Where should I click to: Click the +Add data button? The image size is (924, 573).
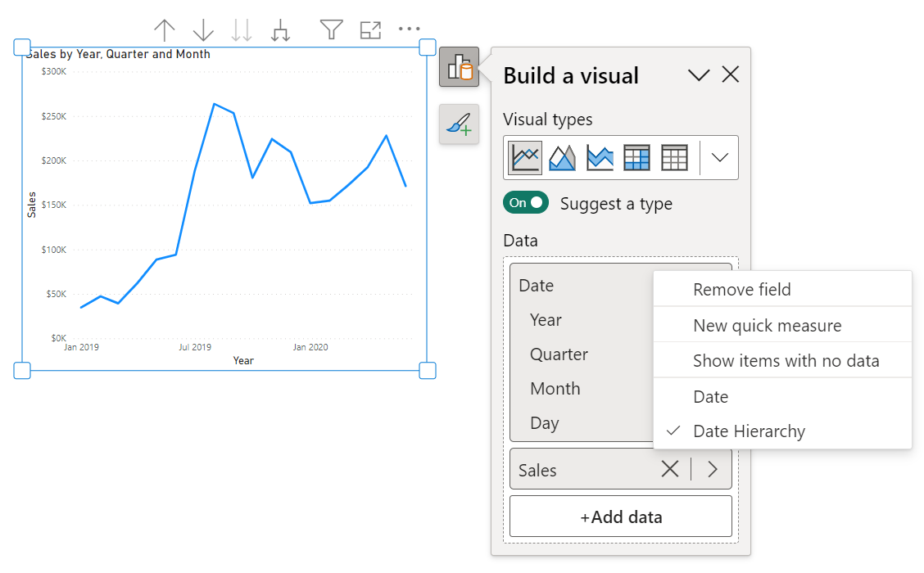(x=621, y=517)
